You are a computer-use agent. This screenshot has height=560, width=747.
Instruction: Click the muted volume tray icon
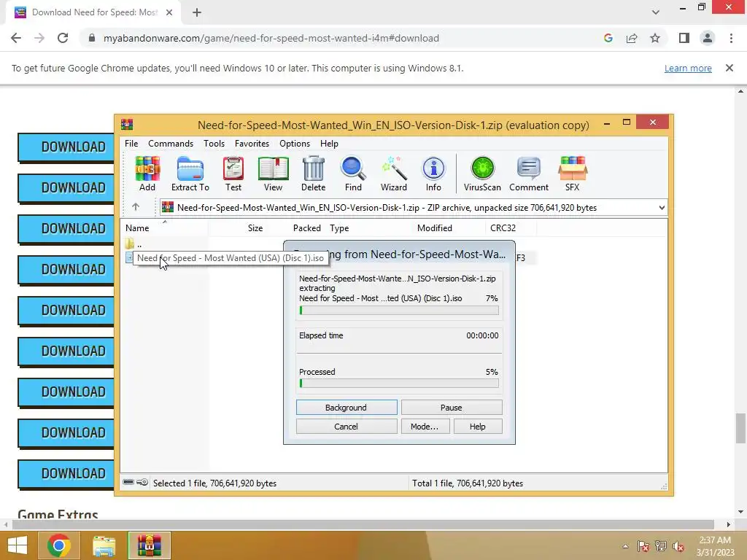[x=678, y=546]
